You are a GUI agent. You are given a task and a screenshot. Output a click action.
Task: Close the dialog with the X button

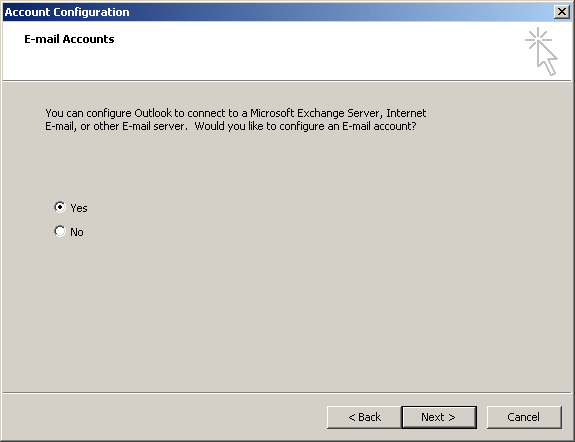[x=562, y=12]
